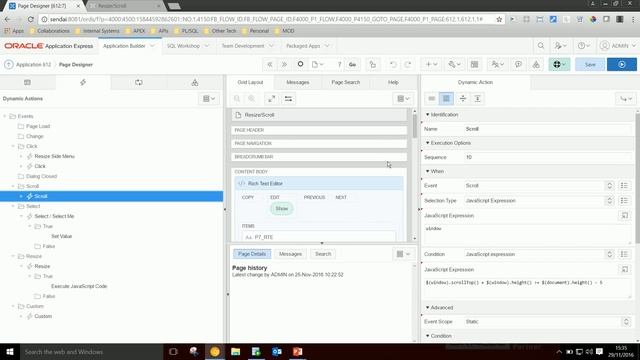Screen dimensions: 640x360
Task: Expand all property groups icon
Action: [477, 98]
